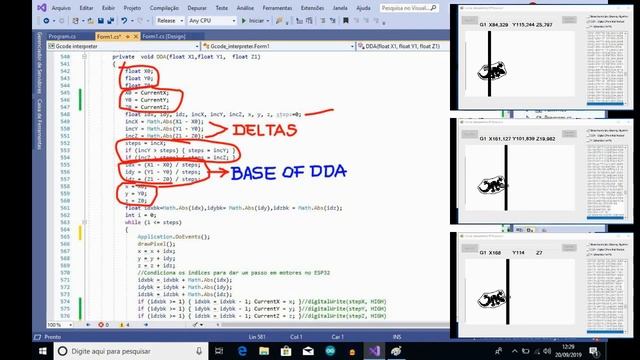Click the 'drawPixel();' code line
The width and height of the screenshot is (640, 360).
pyautogui.click(x=156, y=244)
